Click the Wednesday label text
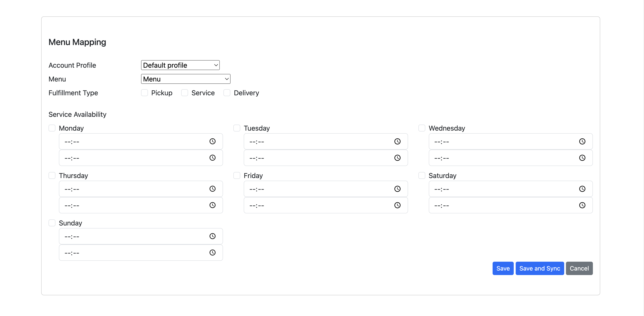644x316 pixels. coord(447,128)
